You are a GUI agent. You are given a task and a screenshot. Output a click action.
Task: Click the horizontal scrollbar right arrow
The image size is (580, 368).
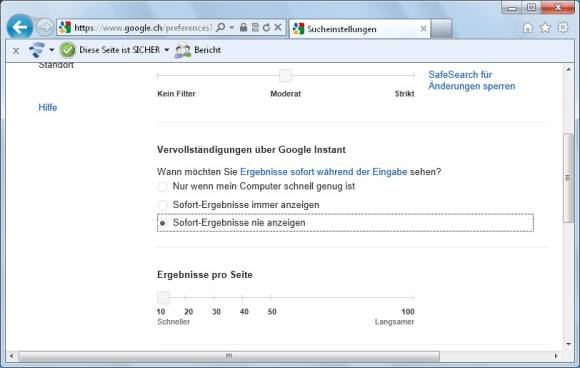click(x=556, y=356)
